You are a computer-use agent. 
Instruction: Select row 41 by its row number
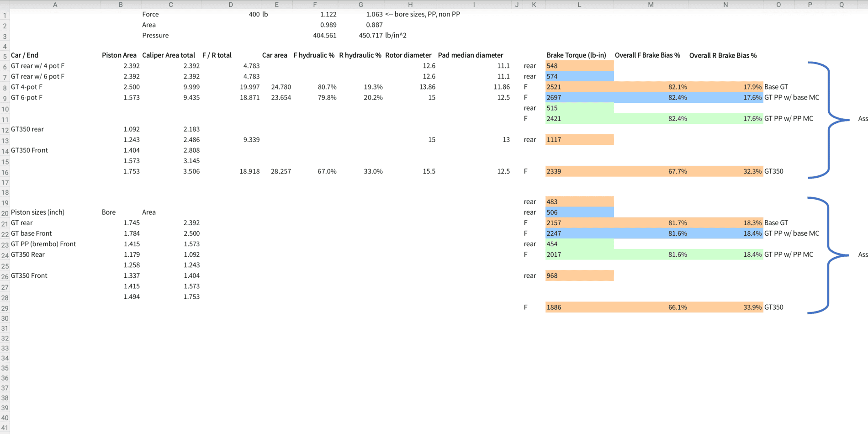pyautogui.click(x=5, y=428)
